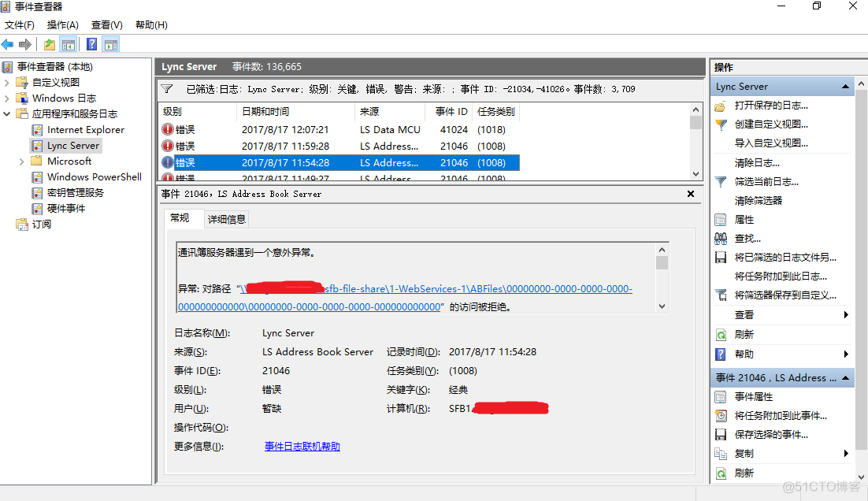The width and height of the screenshot is (868, 501).
Task: Click the sfb-file-share path hyperlink
Action: [405, 298]
